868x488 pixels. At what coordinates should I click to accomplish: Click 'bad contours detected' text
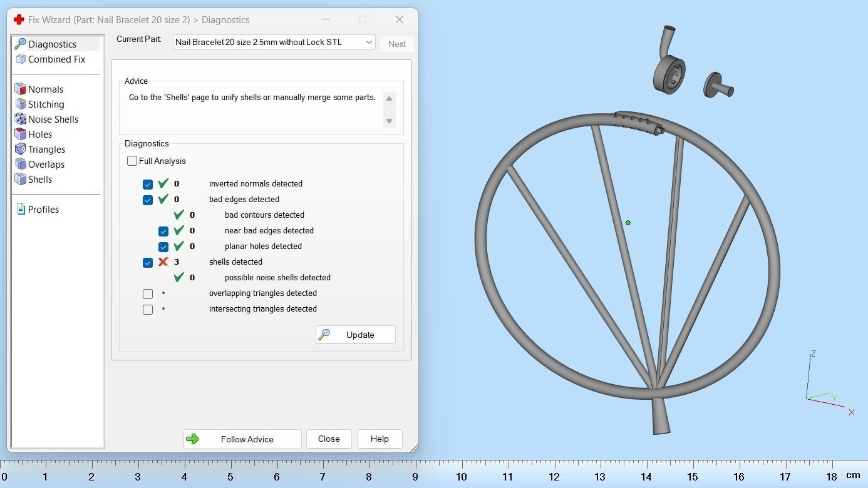click(264, 215)
